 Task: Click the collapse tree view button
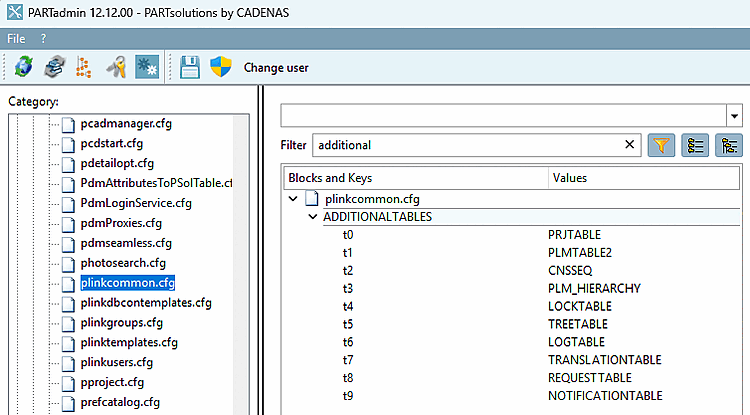pos(728,145)
